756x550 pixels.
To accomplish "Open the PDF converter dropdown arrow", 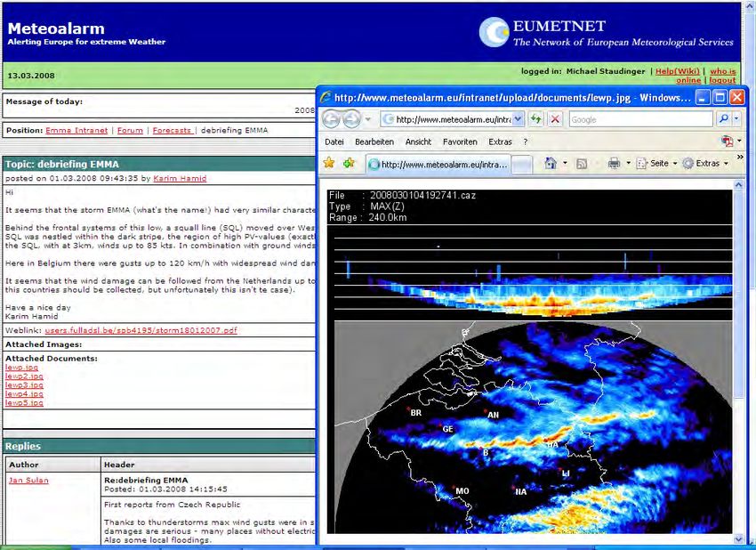I will (x=739, y=142).
